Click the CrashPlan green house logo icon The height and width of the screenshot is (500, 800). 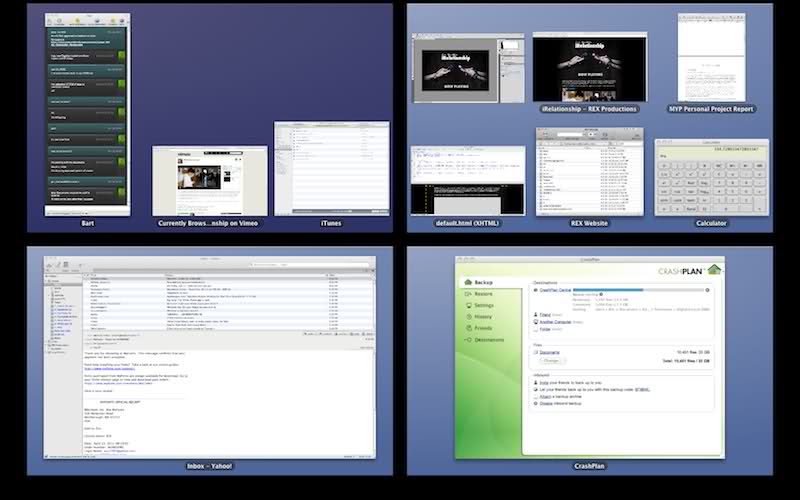714,269
